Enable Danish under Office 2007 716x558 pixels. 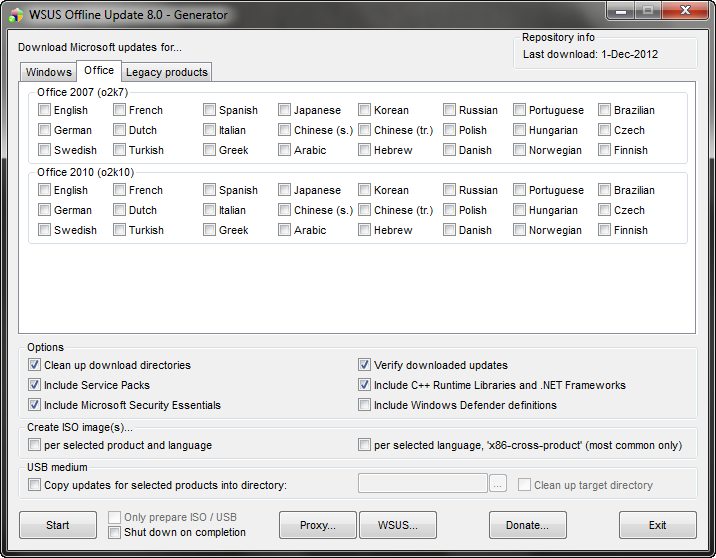(449, 150)
